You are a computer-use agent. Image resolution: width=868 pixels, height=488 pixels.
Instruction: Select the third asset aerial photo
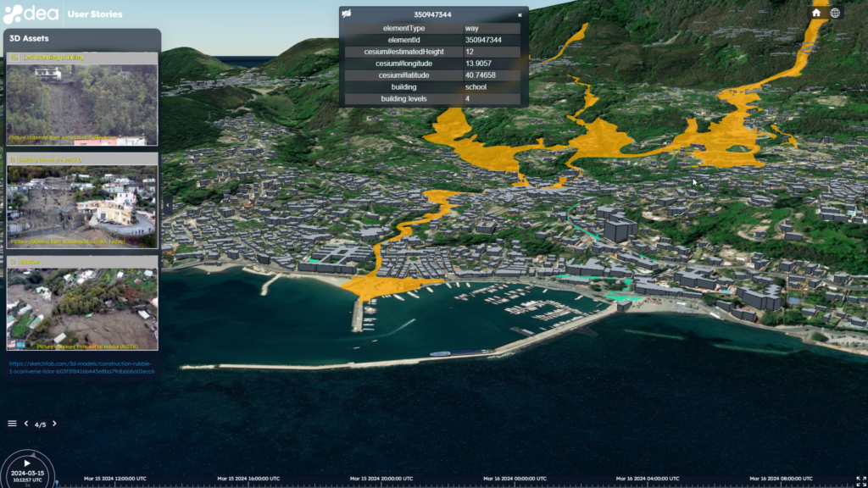tap(82, 308)
